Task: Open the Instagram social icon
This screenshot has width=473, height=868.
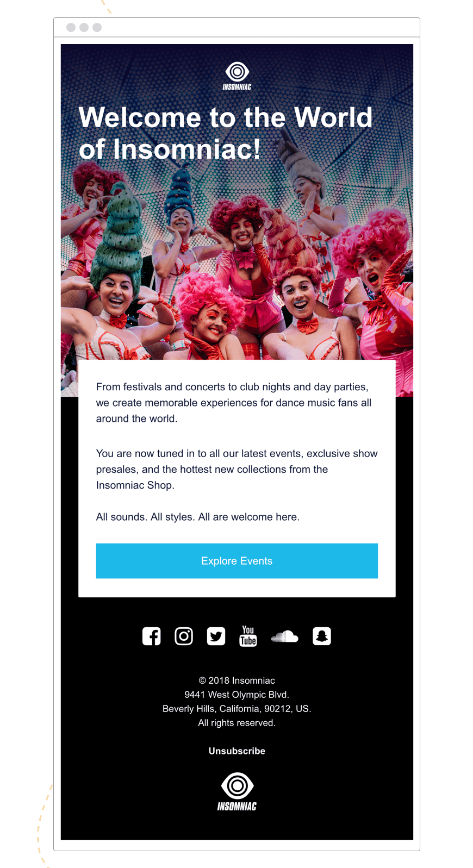Action: click(x=184, y=636)
